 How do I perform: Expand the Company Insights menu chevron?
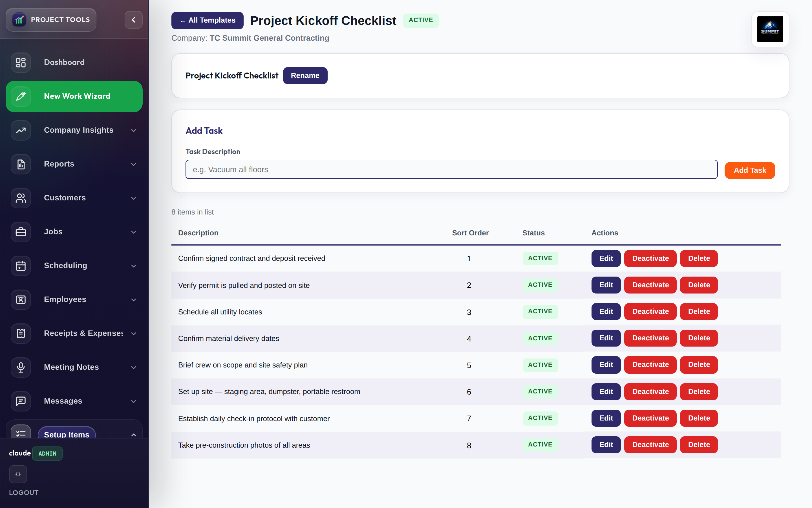(134, 130)
